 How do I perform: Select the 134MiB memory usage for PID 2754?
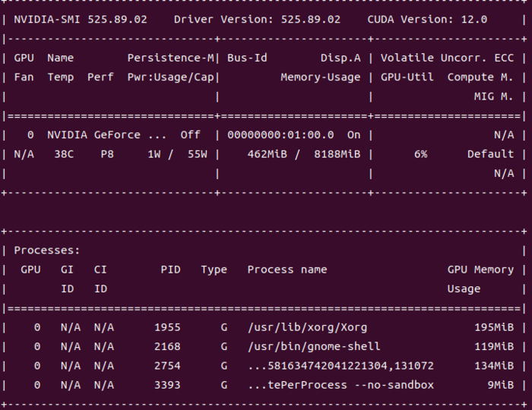tap(494, 366)
